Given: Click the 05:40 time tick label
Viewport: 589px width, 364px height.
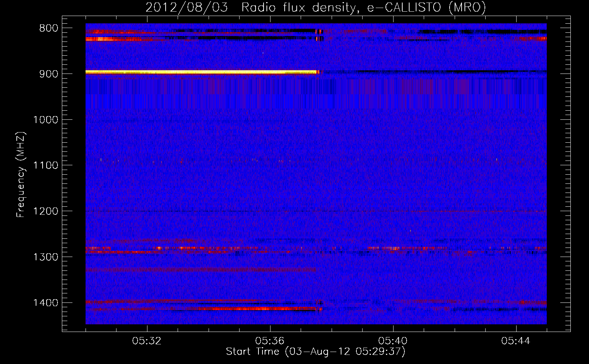Looking at the screenshot, I should tap(393, 341).
